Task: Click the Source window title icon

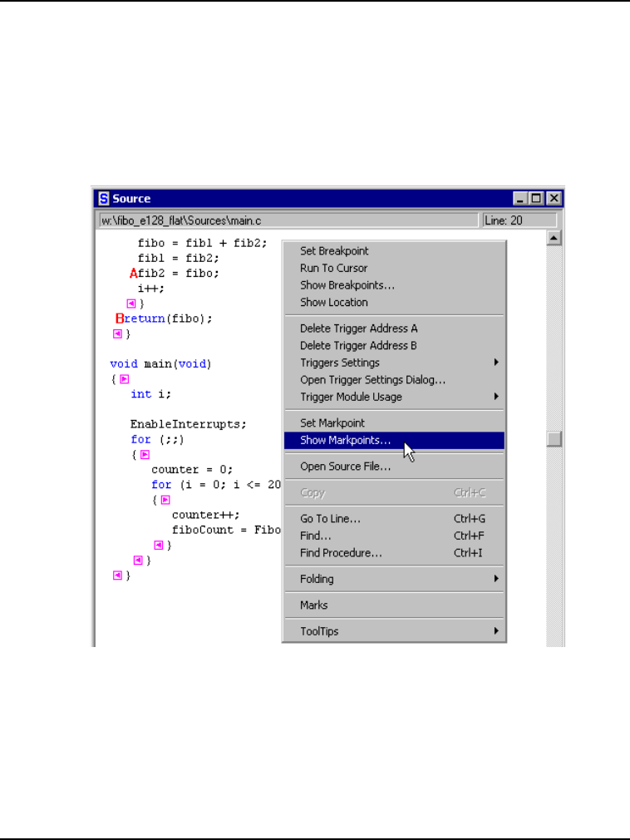Action: (104, 199)
